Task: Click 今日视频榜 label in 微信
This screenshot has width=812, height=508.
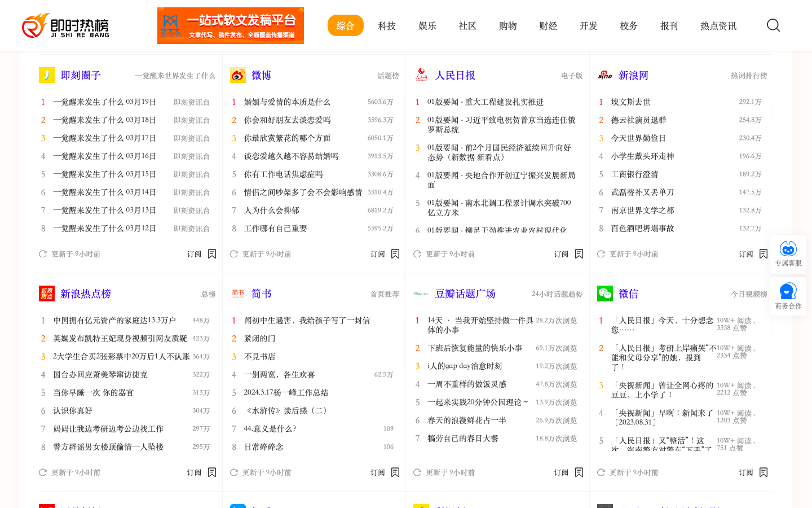Action: point(749,294)
